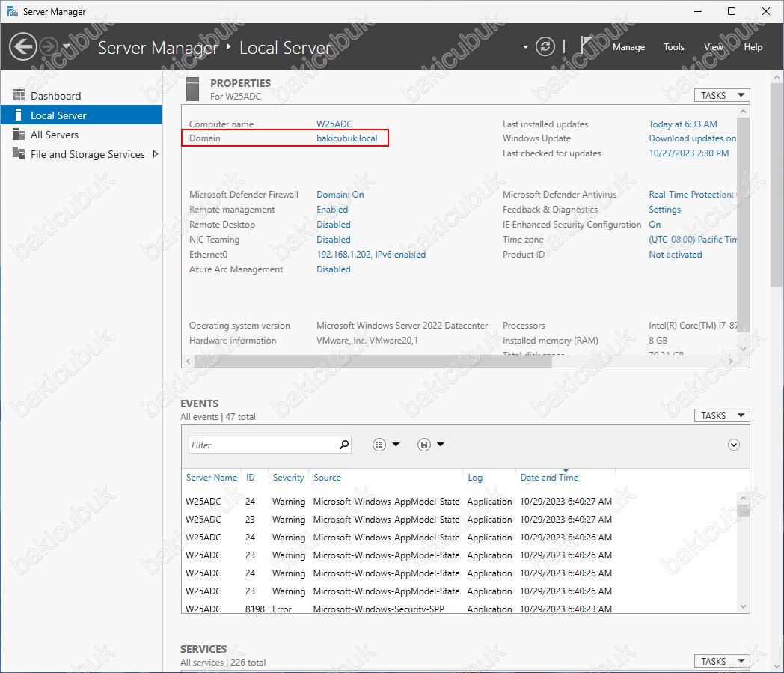
Task: Expand the events filter chevron
Action: (x=733, y=445)
